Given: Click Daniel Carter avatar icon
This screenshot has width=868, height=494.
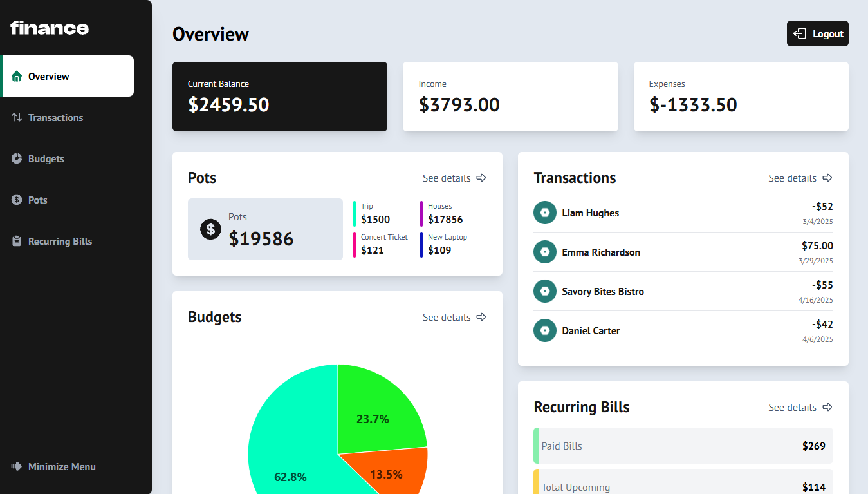Looking at the screenshot, I should 545,330.
